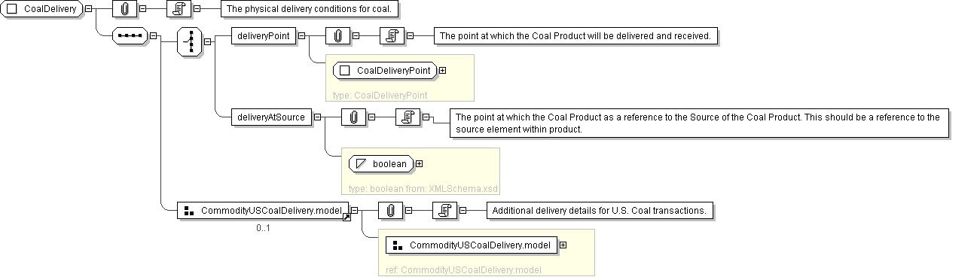Select the sequence compositor icon under CoalDelivery
980x277 pixels.
click(129, 35)
